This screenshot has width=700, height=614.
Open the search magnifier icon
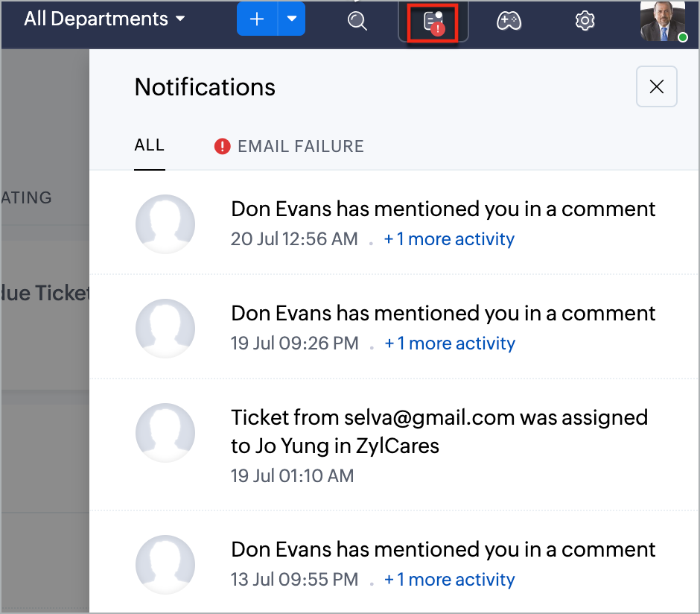357,21
